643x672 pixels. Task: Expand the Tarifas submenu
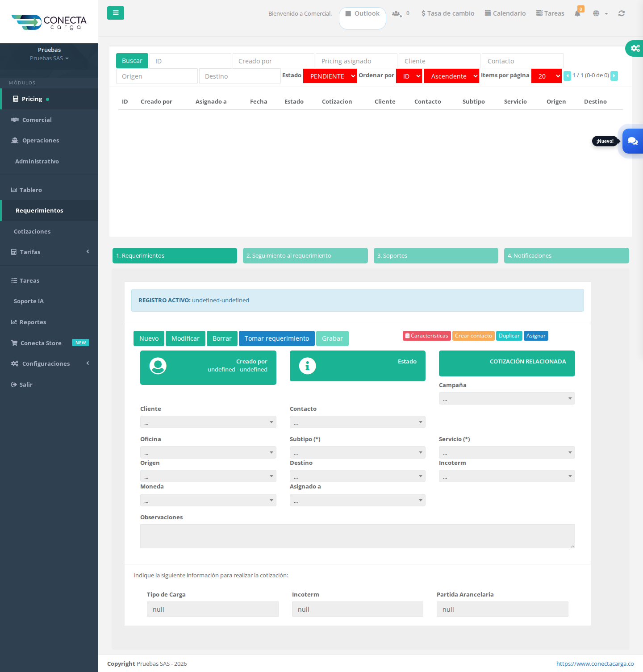[x=49, y=252]
